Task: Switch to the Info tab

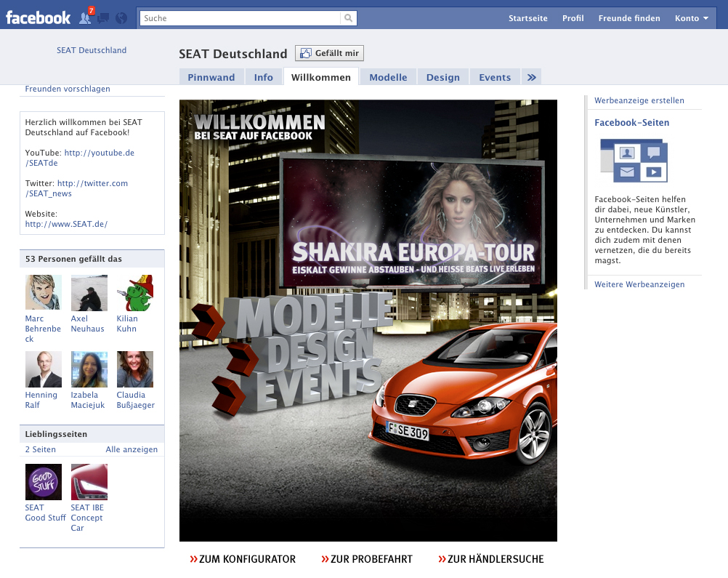Action: pyautogui.click(x=263, y=77)
